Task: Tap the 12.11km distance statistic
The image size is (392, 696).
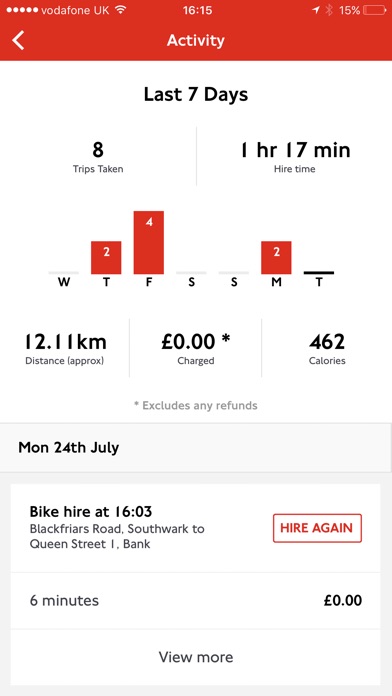Action: pos(65,348)
